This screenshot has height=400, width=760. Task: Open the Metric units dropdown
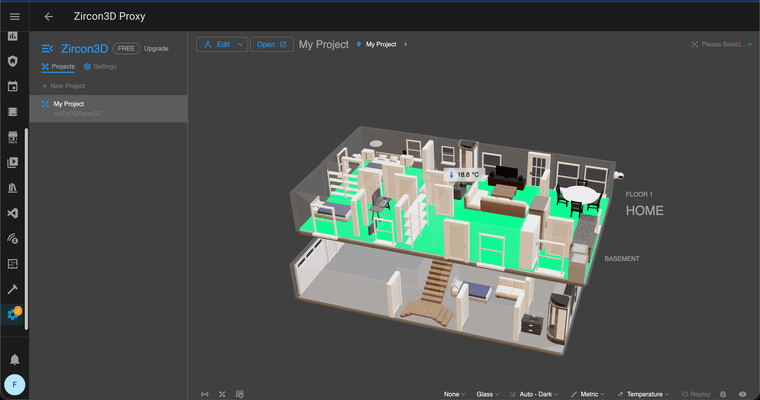(x=590, y=394)
